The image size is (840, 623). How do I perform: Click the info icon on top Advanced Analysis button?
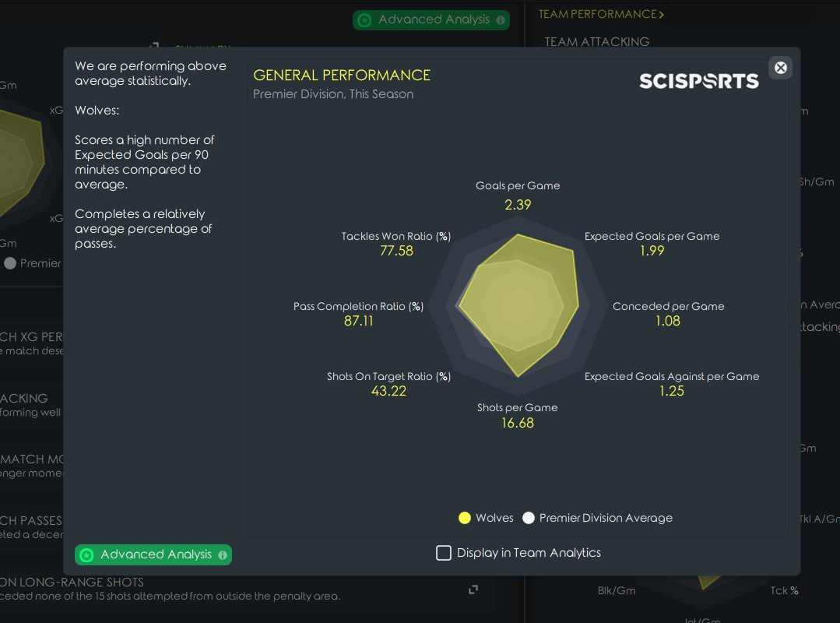[x=501, y=20]
